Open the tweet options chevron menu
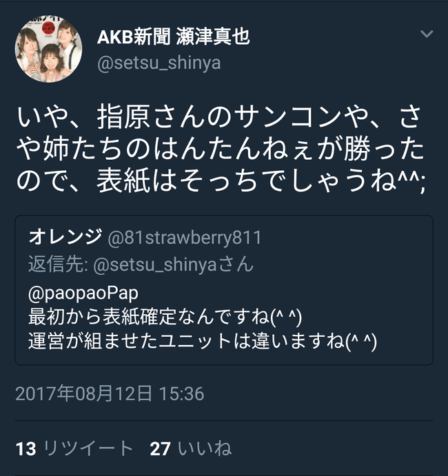Viewport: 448px width, 476px height. pyautogui.click(x=427, y=34)
